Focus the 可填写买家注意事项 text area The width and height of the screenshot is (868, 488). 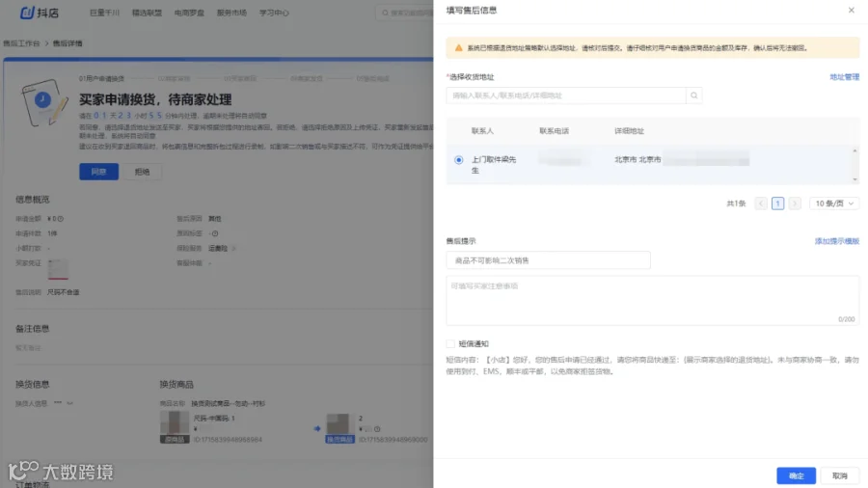pos(653,301)
